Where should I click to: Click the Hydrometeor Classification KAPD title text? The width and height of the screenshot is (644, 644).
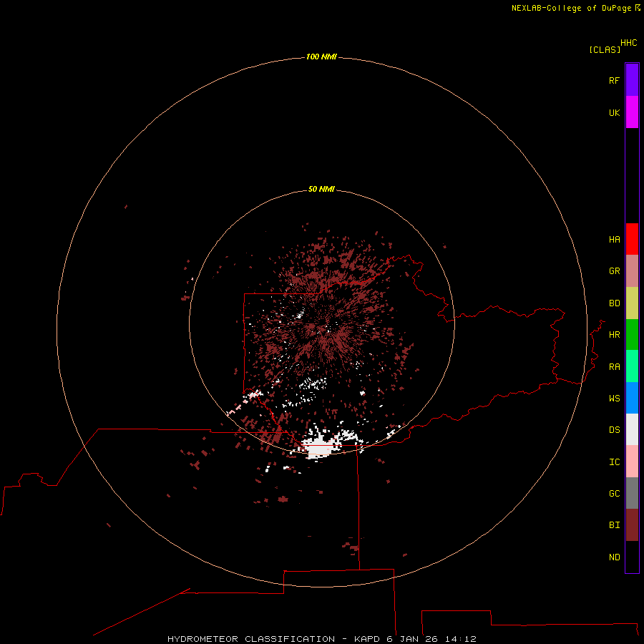pos(321,639)
